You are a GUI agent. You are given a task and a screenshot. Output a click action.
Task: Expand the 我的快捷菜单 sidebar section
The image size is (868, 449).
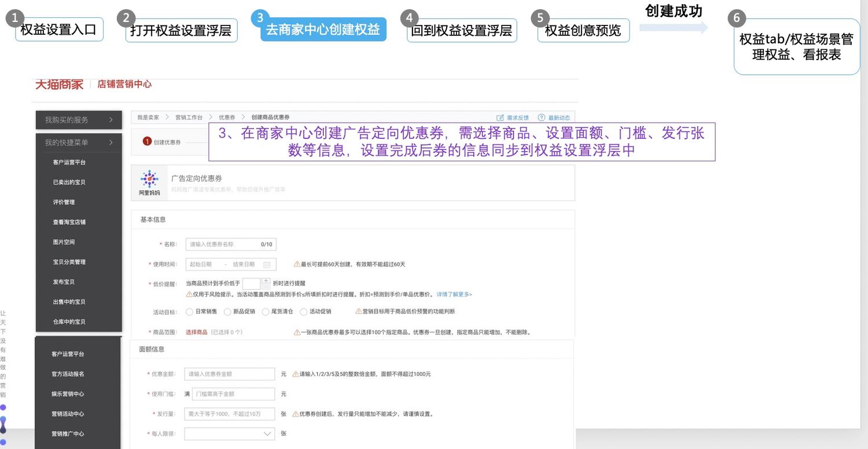point(78,142)
